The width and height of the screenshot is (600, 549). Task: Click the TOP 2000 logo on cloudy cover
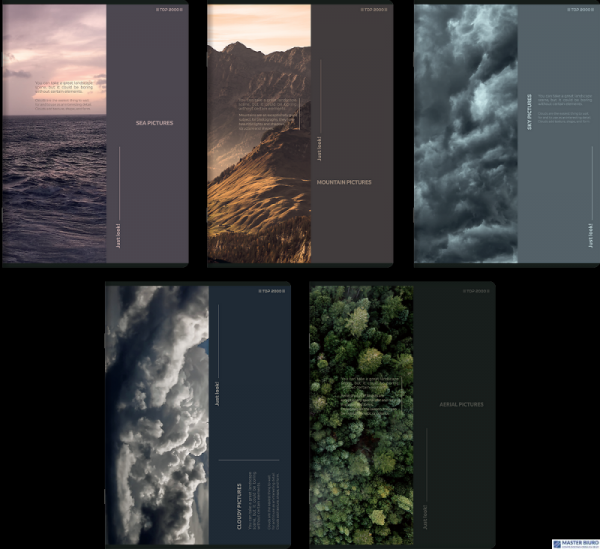tap(272, 291)
